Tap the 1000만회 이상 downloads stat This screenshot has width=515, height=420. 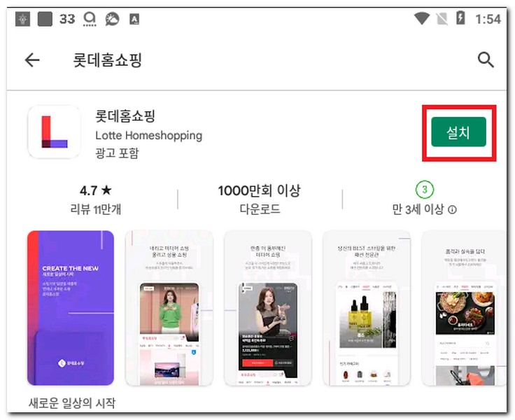[259, 199]
